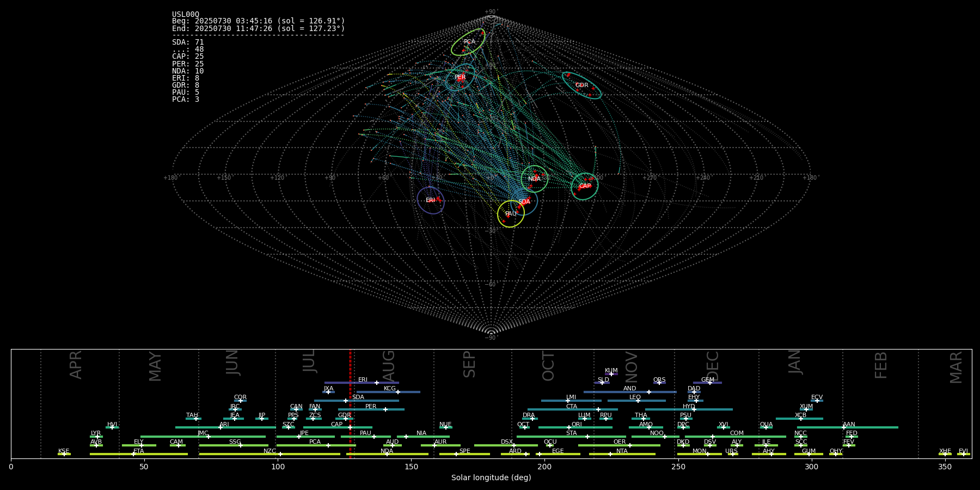This screenshot has height=490, width=980.
Task: Select the PER radiant label on sky map
Action: (460, 77)
